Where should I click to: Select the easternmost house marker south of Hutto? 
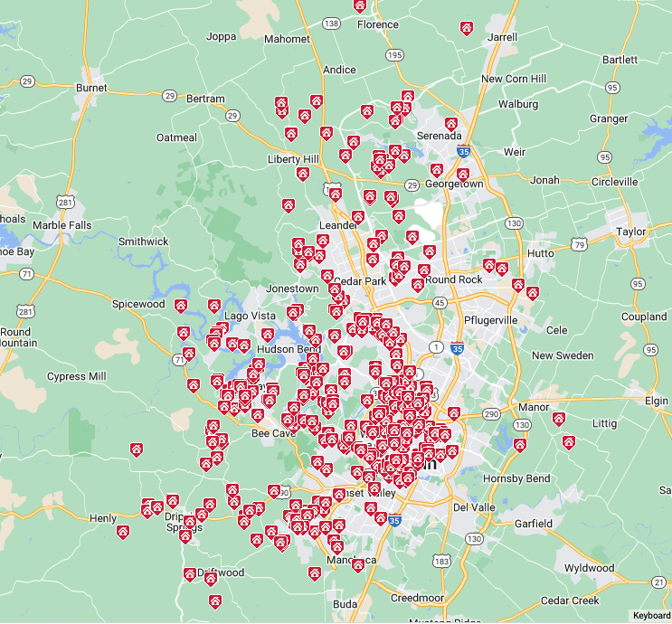coord(533,293)
